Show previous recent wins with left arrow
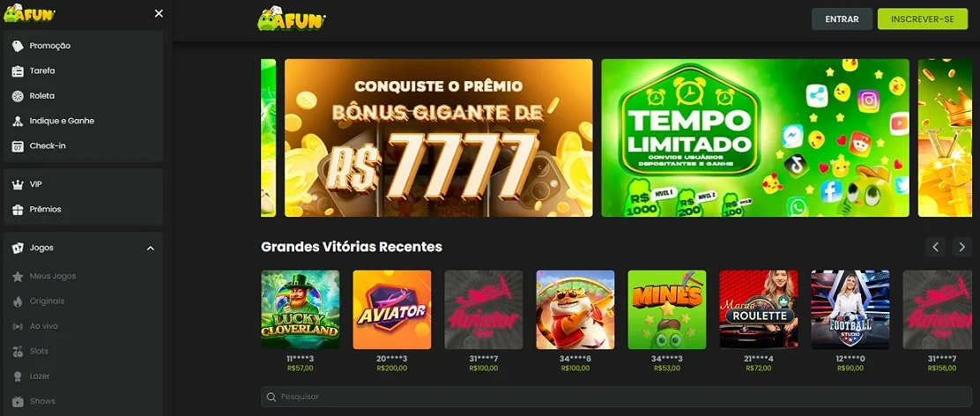This screenshot has width=980, height=416. (936, 247)
